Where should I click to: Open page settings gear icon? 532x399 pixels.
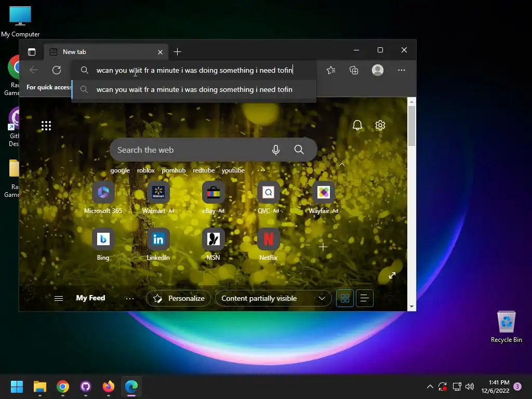pyautogui.click(x=380, y=125)
